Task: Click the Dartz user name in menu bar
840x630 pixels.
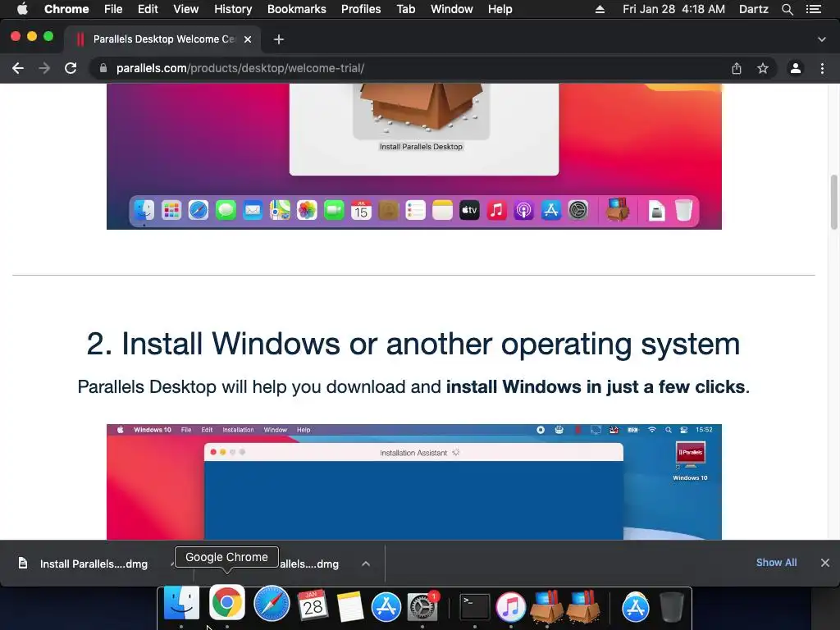Action: pos(754,9)
